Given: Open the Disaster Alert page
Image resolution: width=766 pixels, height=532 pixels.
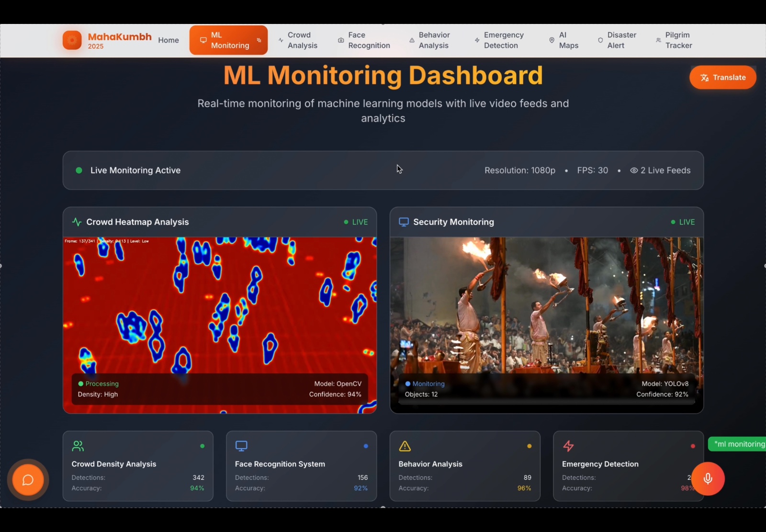Looking at the screenshot, I should [x=617, y=40].
